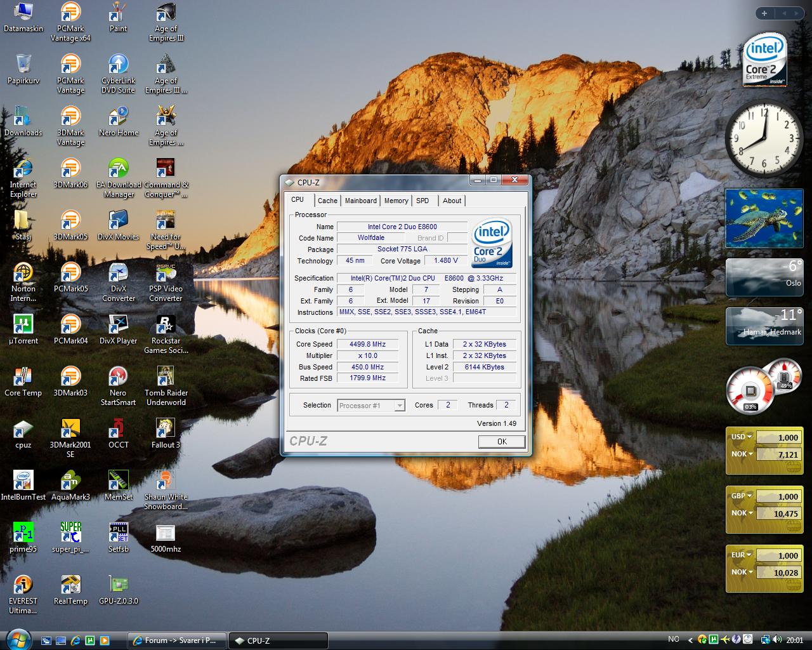The width and height of the screenshot is (812, 650).
Task: Click the CPU meter gadget
Action: pos(764,385)
